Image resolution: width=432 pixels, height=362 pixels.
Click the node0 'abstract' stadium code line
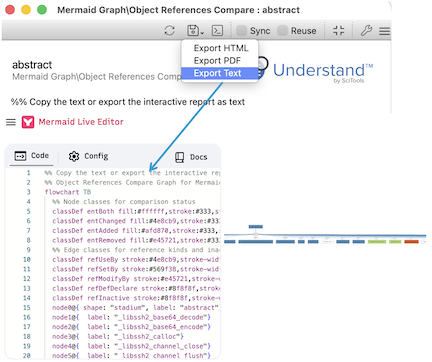[x=136, y=308]
